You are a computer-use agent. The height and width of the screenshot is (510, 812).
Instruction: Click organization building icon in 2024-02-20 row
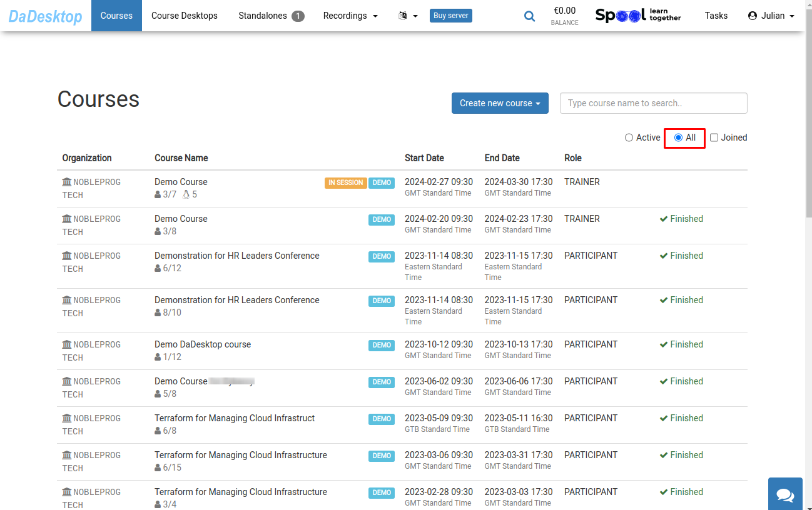(x=67, y=219)
